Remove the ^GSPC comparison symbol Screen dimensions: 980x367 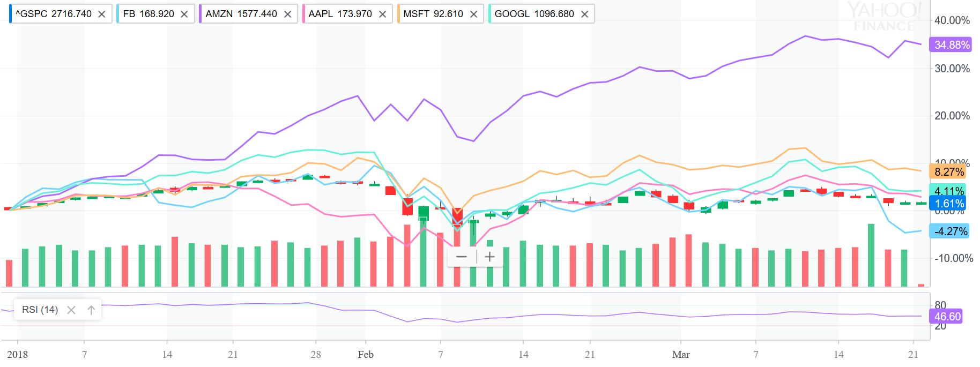click(x=101, y=14)
